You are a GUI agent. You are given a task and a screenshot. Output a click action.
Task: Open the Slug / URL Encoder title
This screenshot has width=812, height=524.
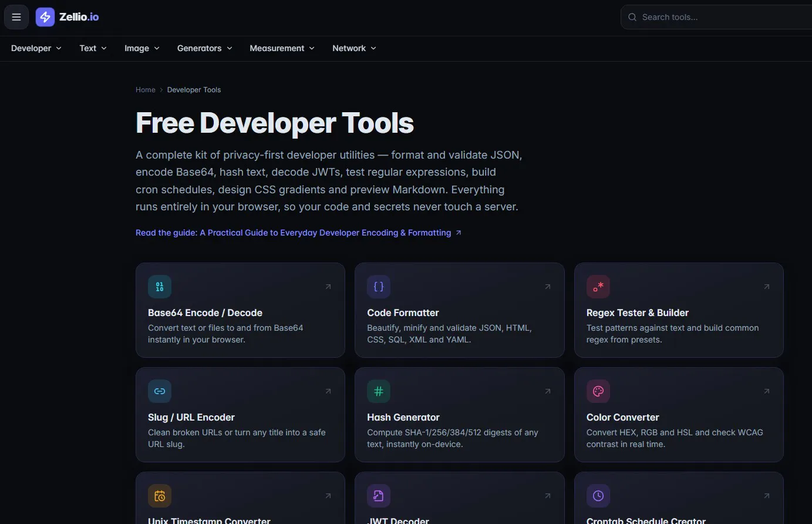click(191, 417)
